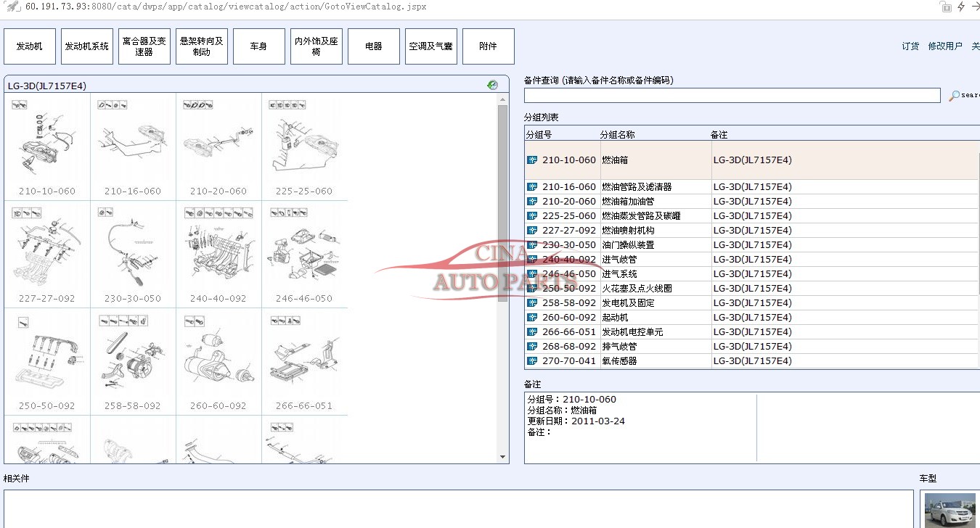Click the rocket icon by the URL
980x528 pixels.
point(12,7)
